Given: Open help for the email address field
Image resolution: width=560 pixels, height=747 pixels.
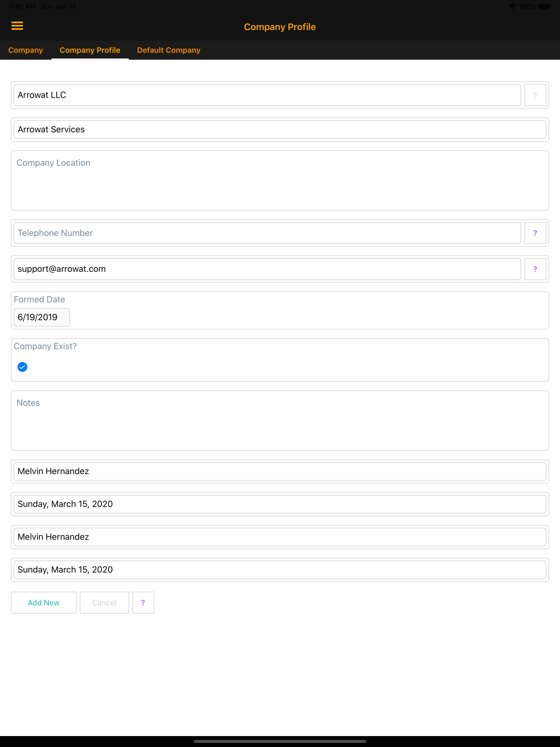Looking at the screenshot, I should [x=535, y=269].
